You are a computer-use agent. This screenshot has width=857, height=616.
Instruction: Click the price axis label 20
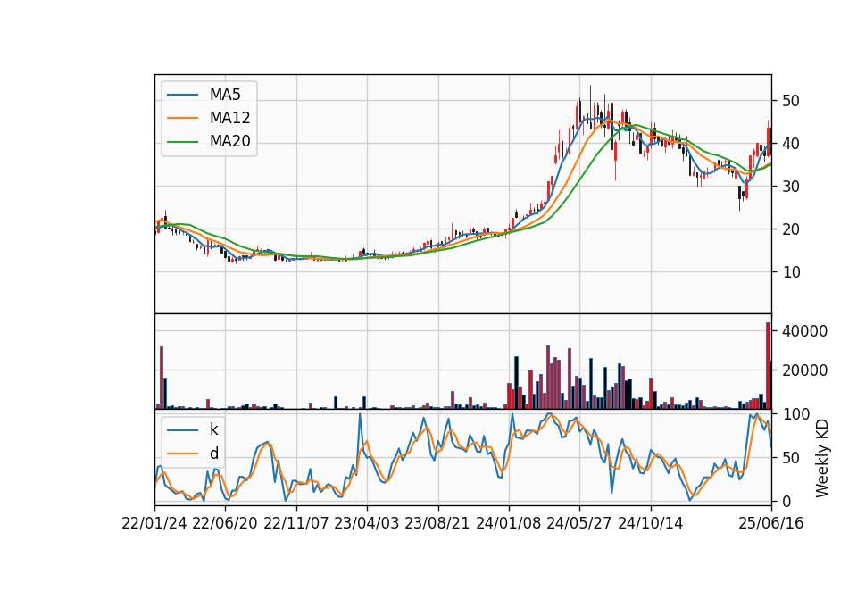[x=791, y=229]
